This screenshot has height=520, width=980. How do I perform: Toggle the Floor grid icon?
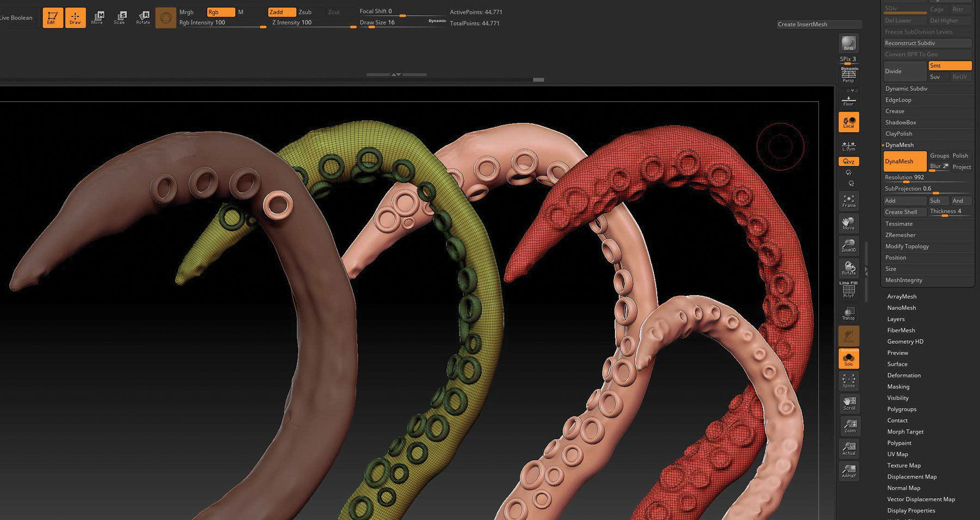[849, 101]
